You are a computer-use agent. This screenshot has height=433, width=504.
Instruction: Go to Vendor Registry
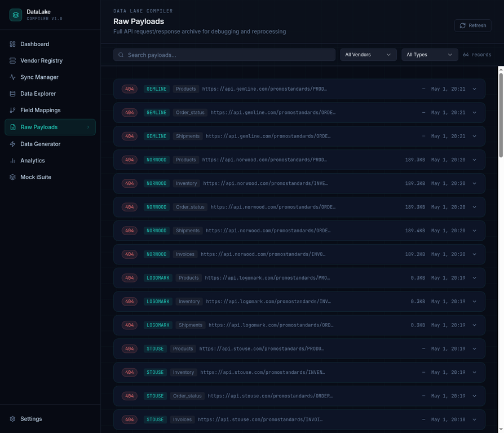(x=50, y=60)
